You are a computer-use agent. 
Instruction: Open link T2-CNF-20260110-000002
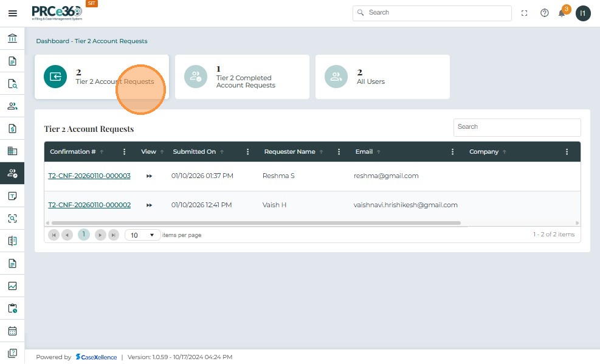point(89,205)
